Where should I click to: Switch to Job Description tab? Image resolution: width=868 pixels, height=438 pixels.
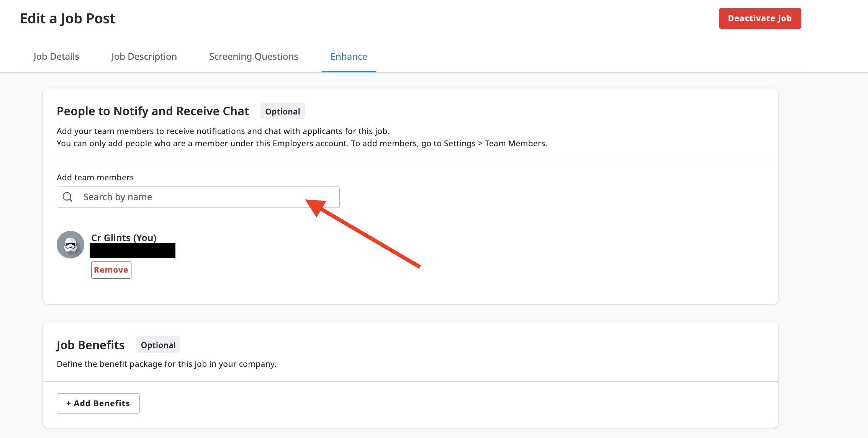click(144, 57)
